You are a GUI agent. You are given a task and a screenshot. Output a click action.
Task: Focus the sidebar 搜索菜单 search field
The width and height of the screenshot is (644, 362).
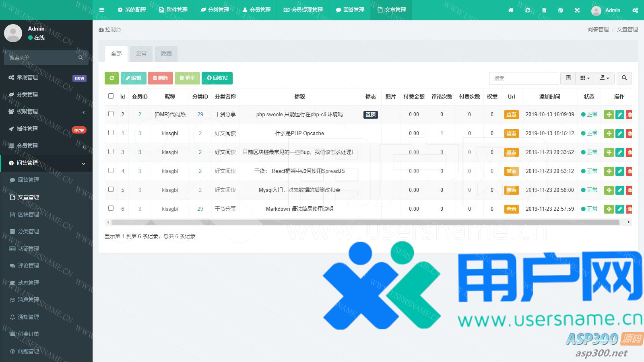tap(40, 58)
